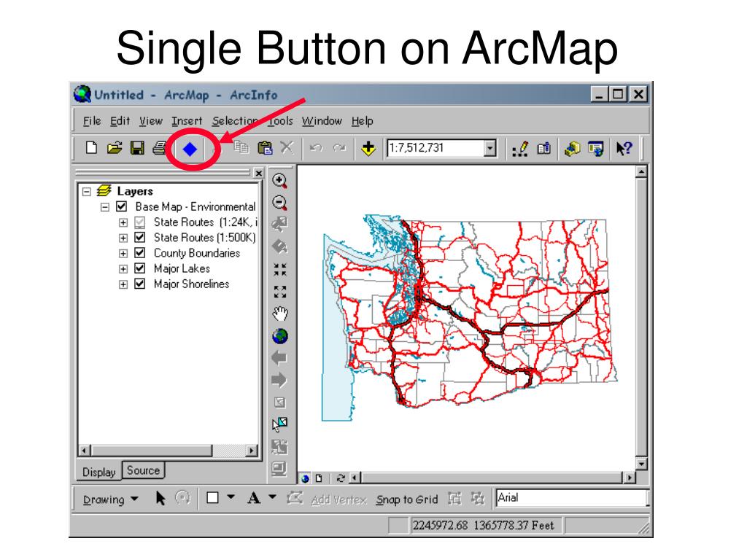Uncheck the Major Shorelines layer
Viewport: 747px width, 560px height.
point(139,284)
